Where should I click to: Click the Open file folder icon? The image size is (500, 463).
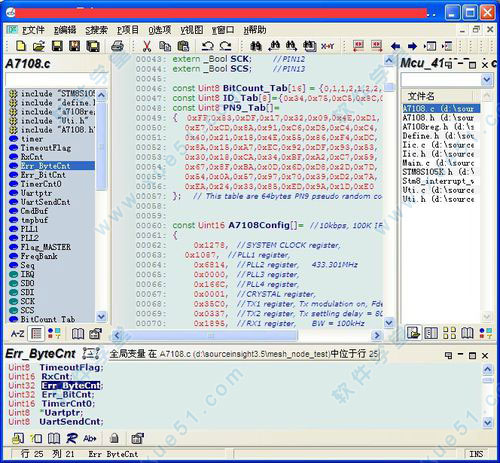[x=39, y=46]
